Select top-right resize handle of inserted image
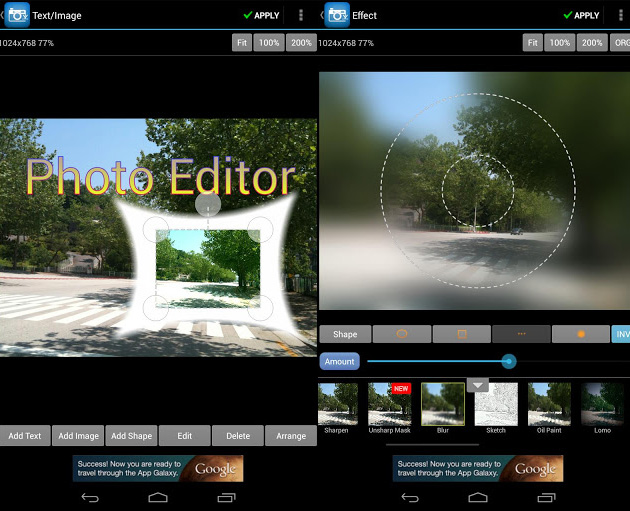This screenshot has height=511, width=630. coord(260,229)
